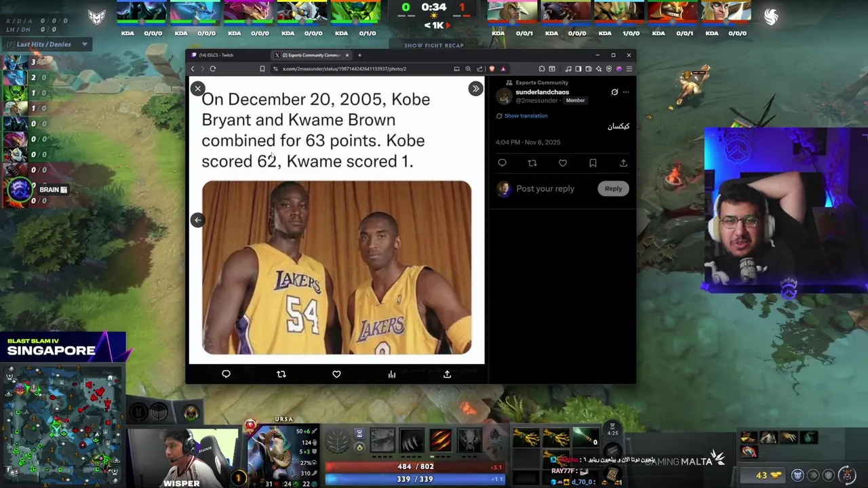This screenshot has width=868, height=488.
Task: Open the Brave Shields lion icon
Action: click(492, 68)
